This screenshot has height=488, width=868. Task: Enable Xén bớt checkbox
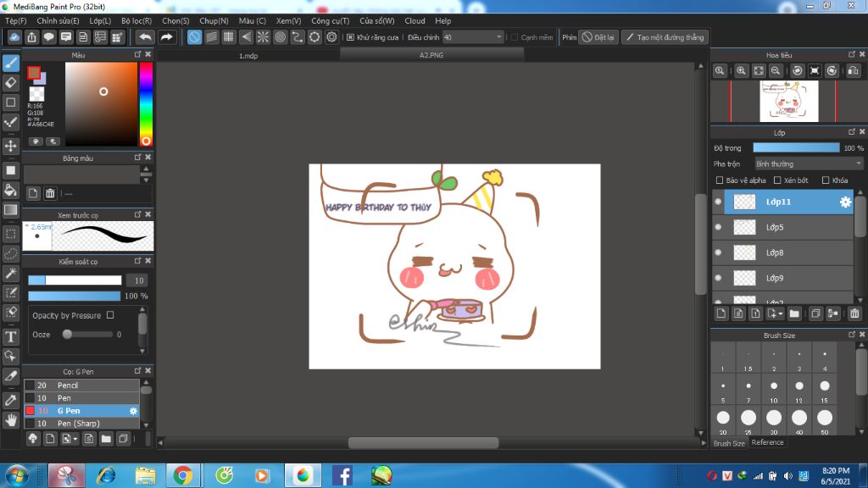(x=777, y=180)
